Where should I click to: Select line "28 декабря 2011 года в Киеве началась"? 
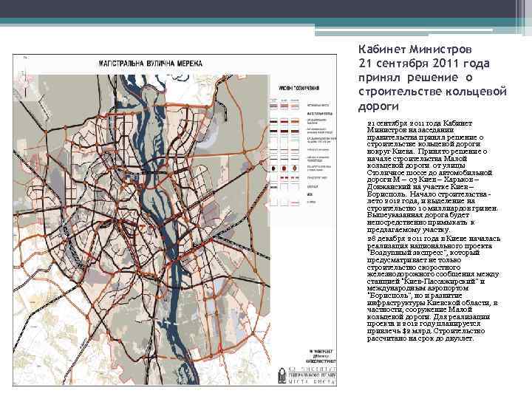tap(434, 239)
